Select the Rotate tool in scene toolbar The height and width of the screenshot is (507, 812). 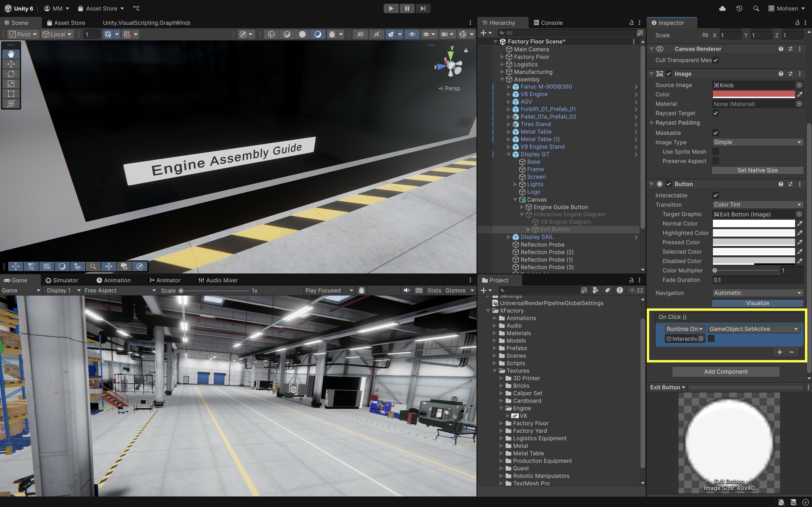click(11, 74)
